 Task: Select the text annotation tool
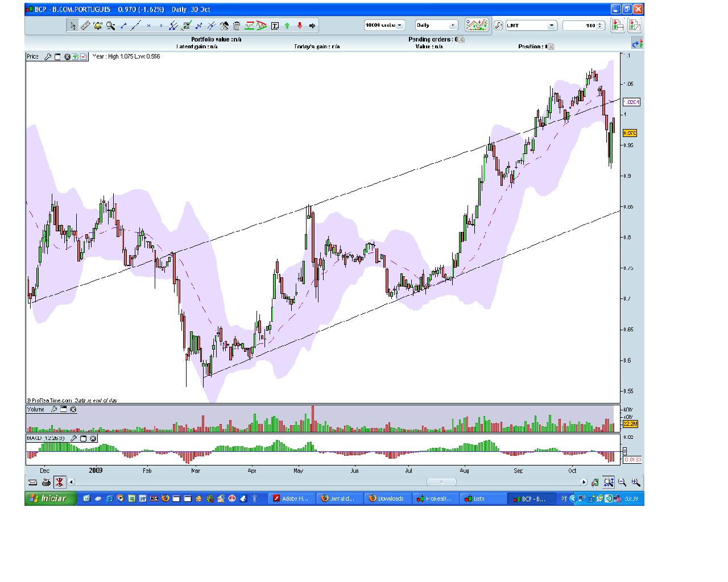[x=275, y=26]
